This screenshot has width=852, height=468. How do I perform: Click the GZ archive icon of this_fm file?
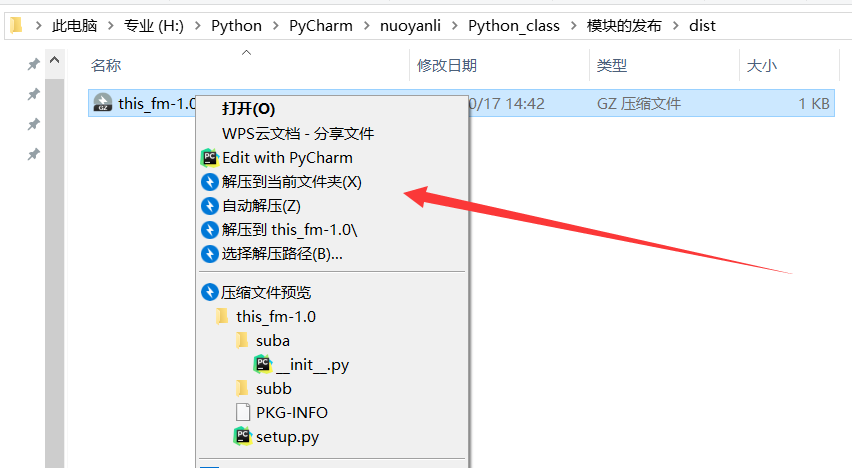[x=103, y=103]
